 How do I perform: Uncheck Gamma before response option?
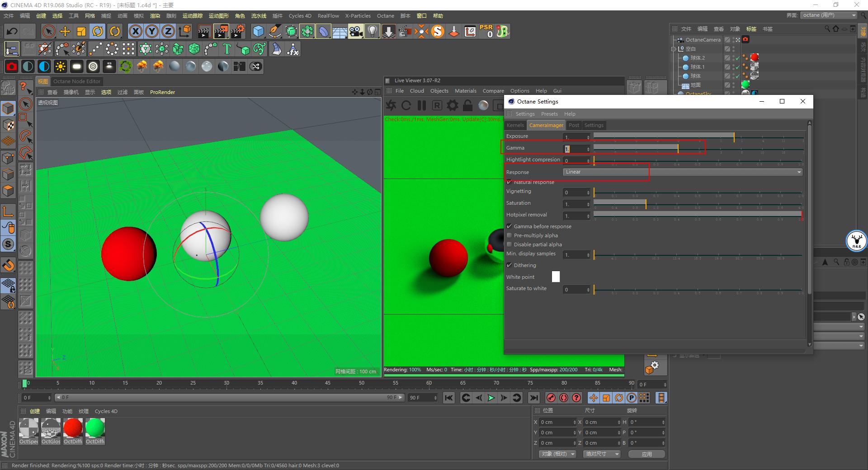509,226
